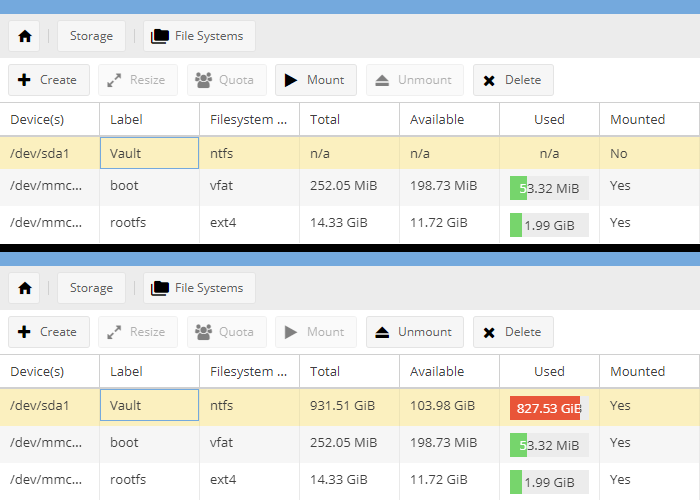Sort by Device(s) column in upper table
Viewport: 700px width, 500px height.
(50, 120)
